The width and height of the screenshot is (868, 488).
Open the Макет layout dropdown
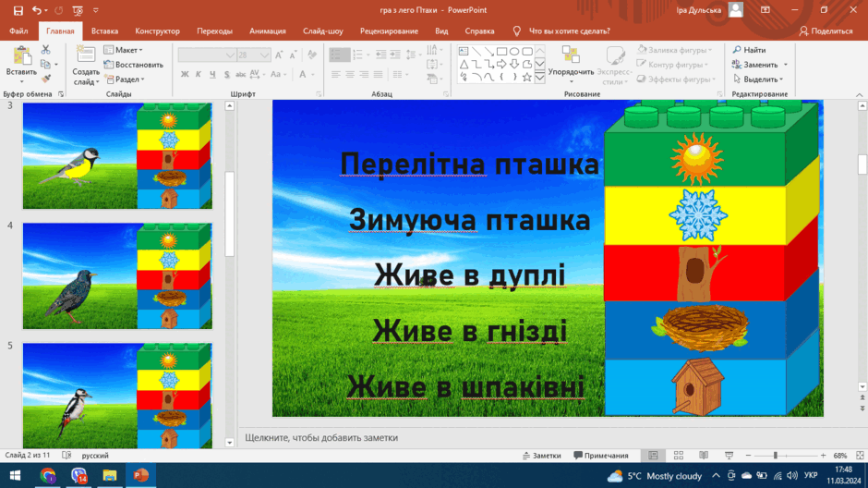pyautogui.click(x=124, y=50)
